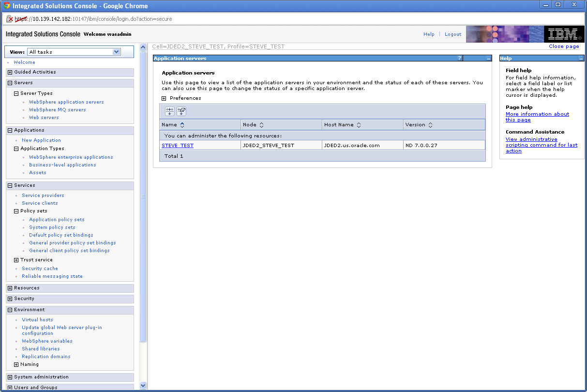
Task: Collapse the Servers section
Action: click(x=10, y=83)
